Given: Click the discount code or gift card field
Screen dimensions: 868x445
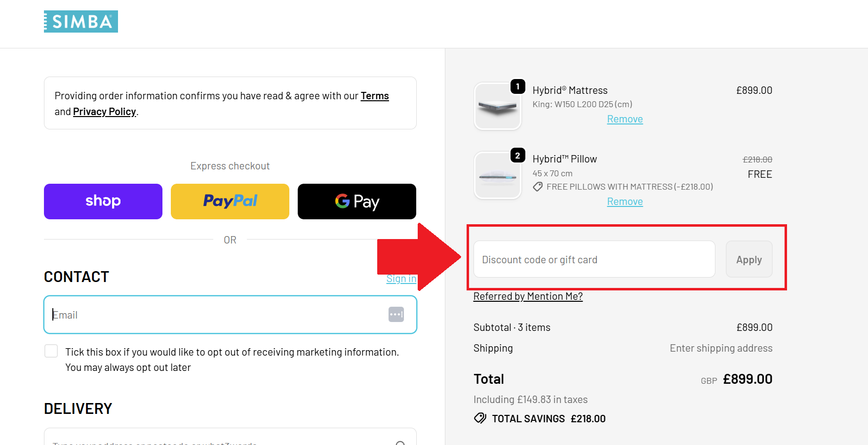Looking at the screenshot, I should pos(594,259).
